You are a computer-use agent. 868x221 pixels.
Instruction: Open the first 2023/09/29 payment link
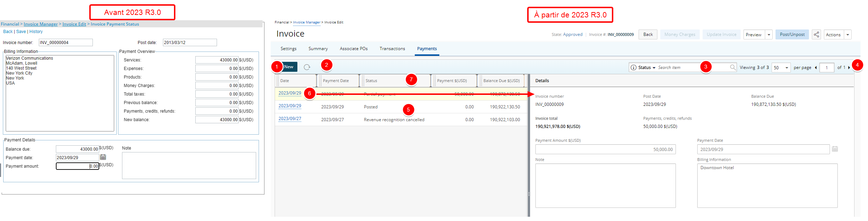[290, 93]
